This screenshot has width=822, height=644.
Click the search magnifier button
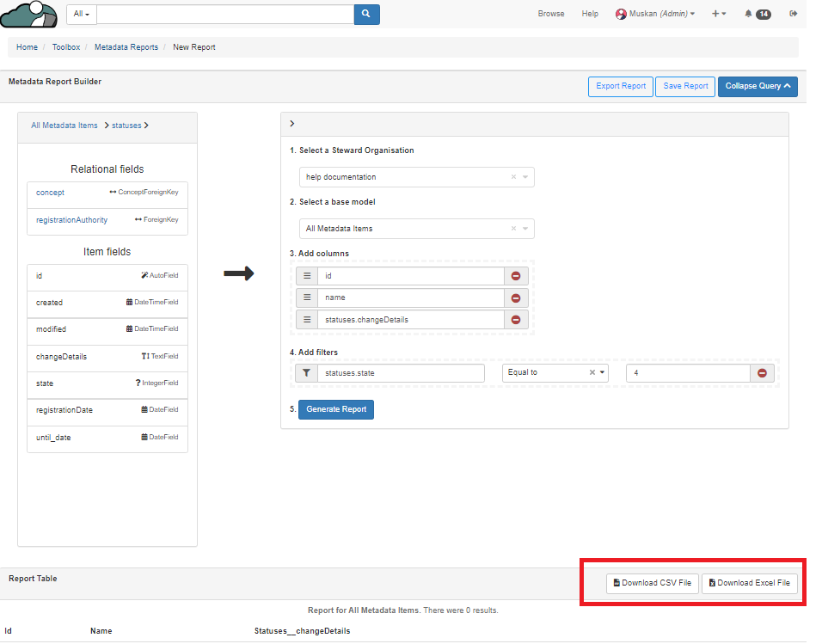coord(366,14)
